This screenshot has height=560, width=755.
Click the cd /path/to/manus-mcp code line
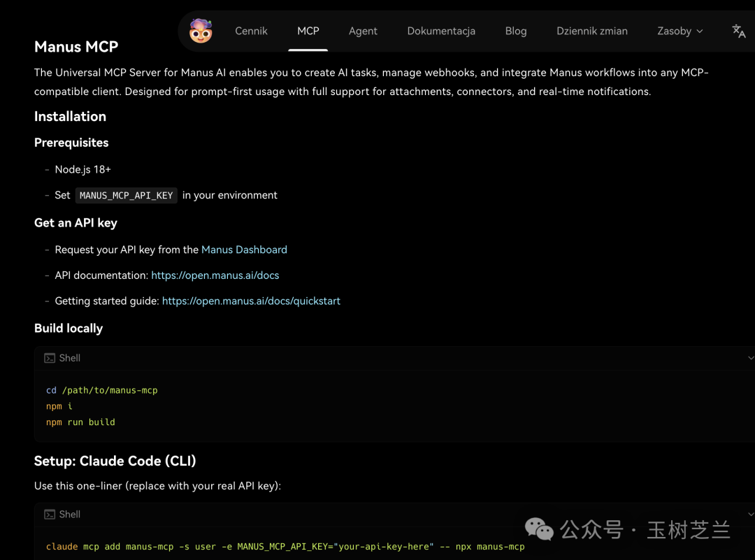click(102, 391)
